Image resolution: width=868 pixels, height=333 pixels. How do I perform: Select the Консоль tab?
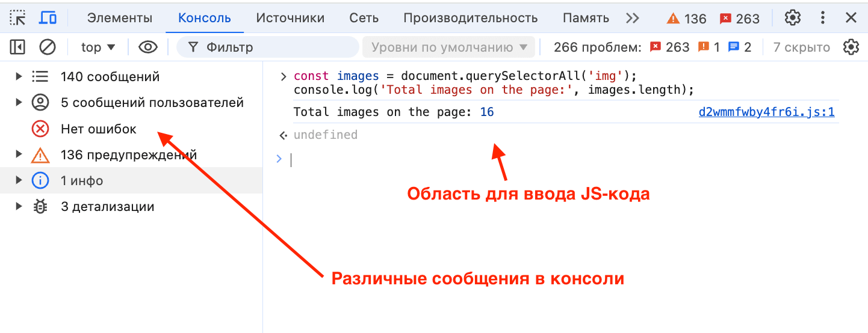[x=205, y=18]
